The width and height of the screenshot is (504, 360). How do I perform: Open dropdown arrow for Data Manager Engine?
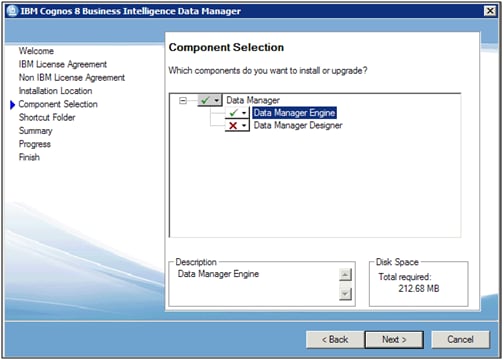click(244, 113)
